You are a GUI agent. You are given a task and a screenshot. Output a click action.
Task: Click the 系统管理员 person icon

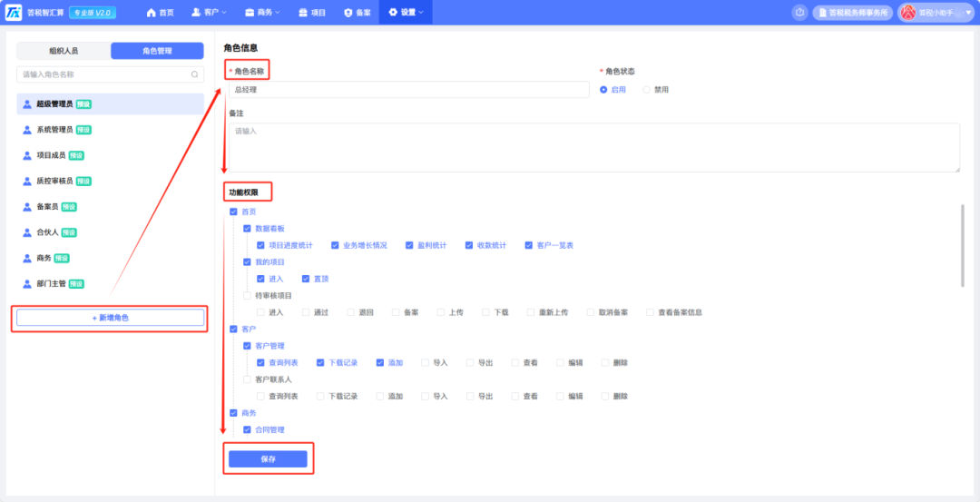tap(27, 130)
